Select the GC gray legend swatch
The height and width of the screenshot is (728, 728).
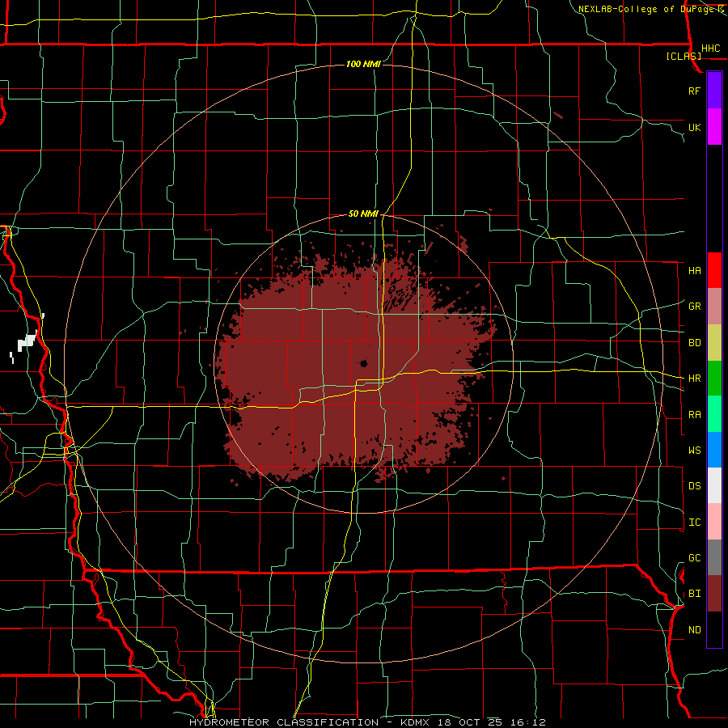714,557
